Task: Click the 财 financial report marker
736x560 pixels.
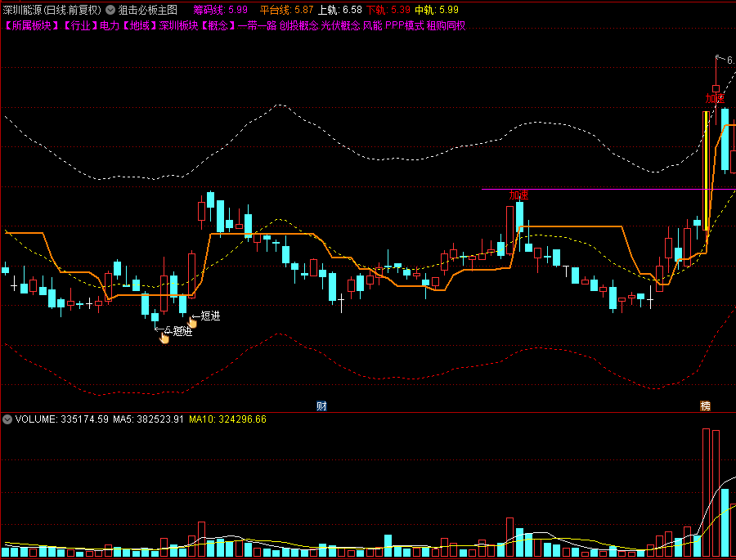Action: 321,406
